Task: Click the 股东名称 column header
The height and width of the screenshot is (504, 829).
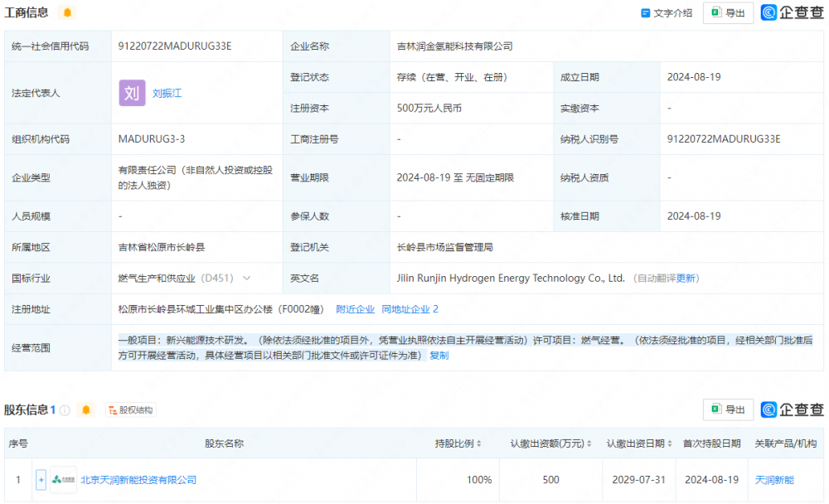Action: (224, 443)
